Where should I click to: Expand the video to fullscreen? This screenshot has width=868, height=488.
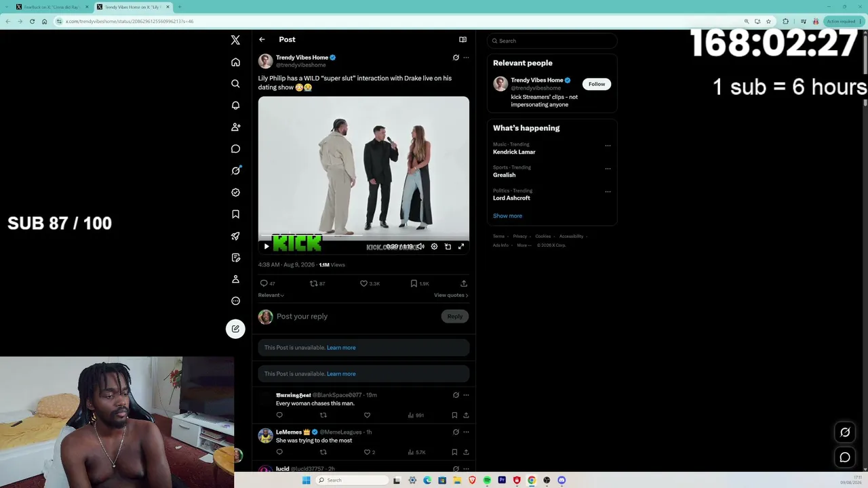[461, 247]
